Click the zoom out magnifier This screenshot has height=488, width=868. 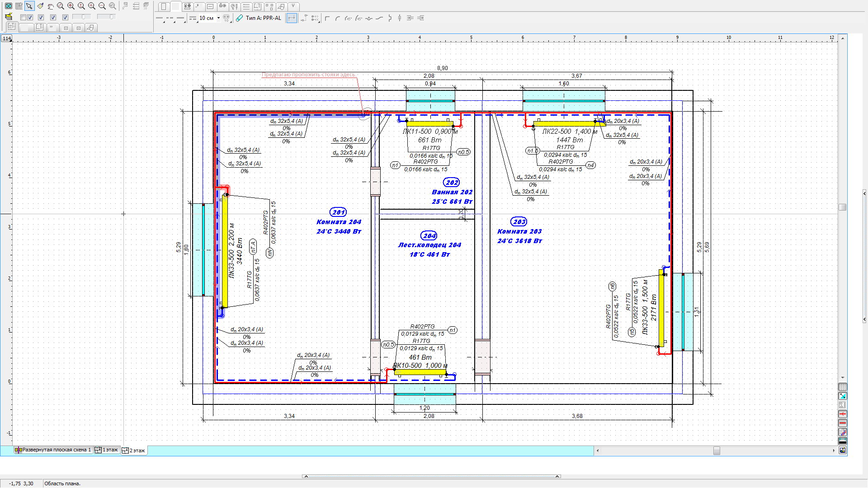click(102, 6)
